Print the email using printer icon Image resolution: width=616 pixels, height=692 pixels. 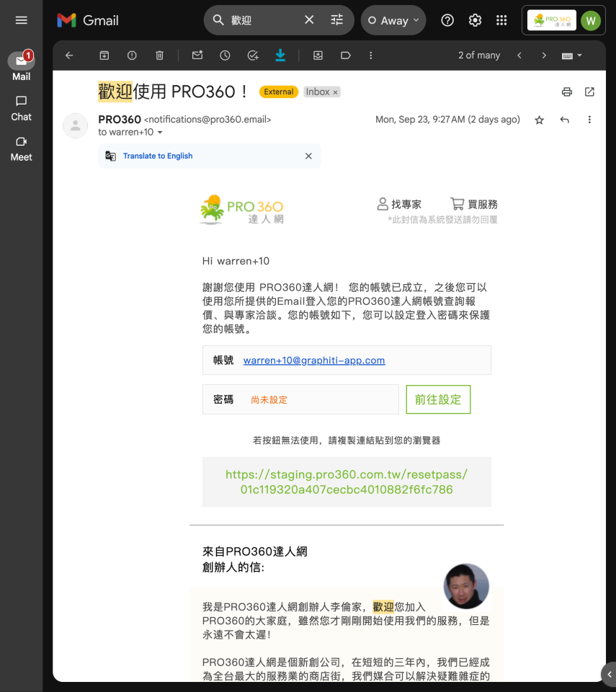click(x=567, y=92)
